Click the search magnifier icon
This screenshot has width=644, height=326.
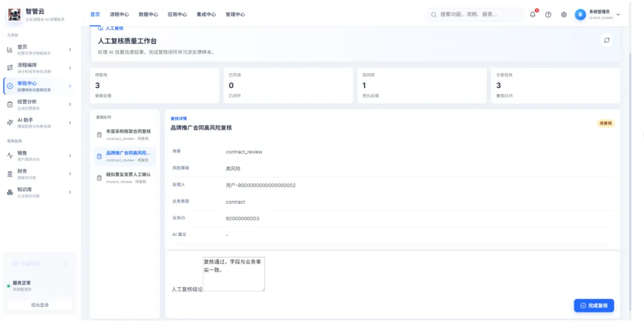tap(434, 14)
